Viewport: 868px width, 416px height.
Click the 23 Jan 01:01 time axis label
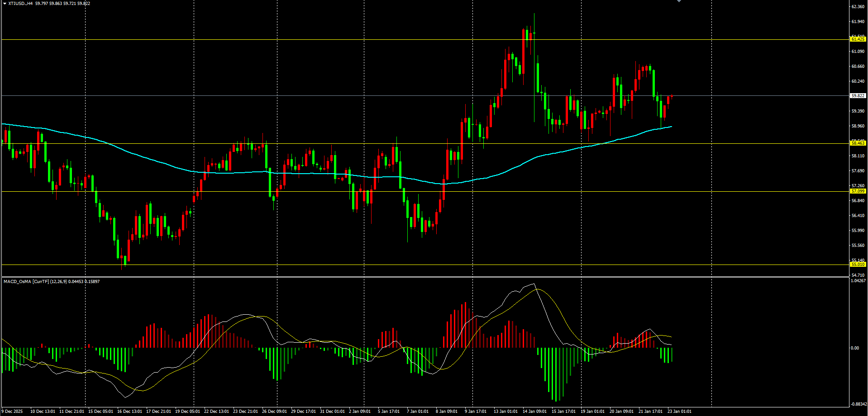click(x=679, y=411)
